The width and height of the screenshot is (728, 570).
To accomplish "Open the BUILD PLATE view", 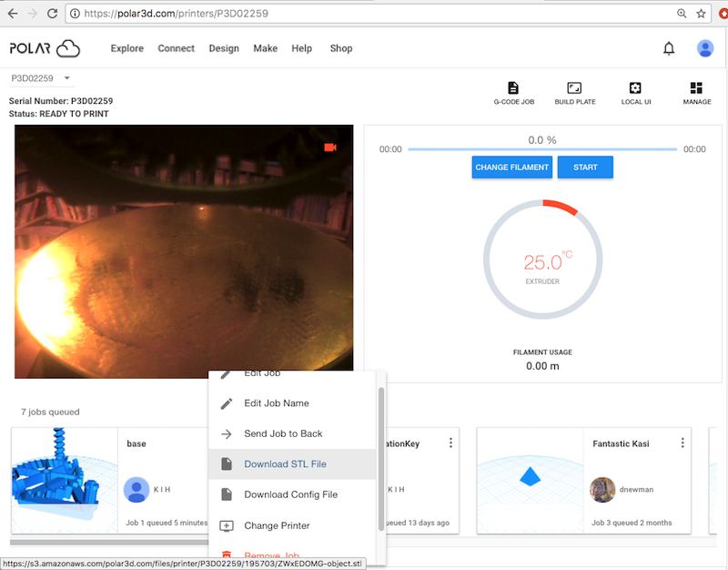I will (575, 94).
